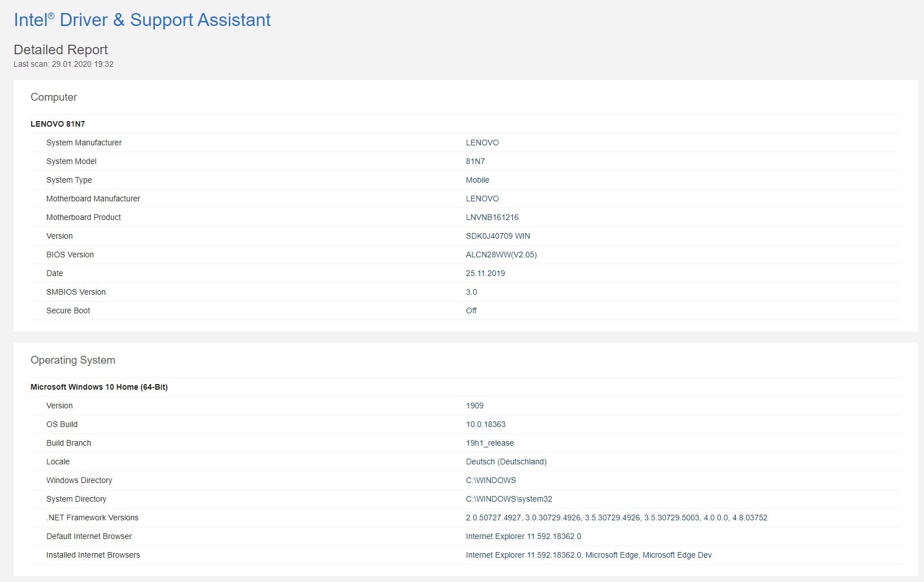The width and height of the screenshot is (924, 582).
Task: Select the Default Internet Browser value
Action: [523, 536]
